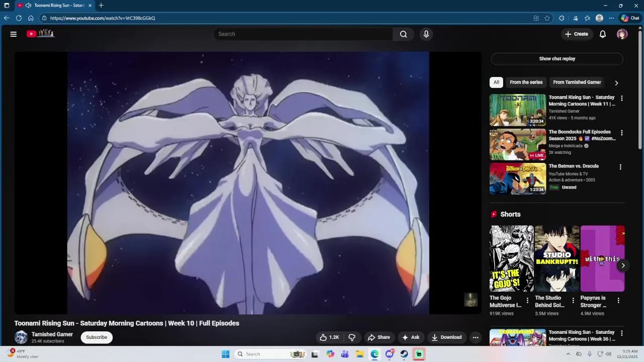Open options for The Gojo Multiverse short

[x=527, y=301]
